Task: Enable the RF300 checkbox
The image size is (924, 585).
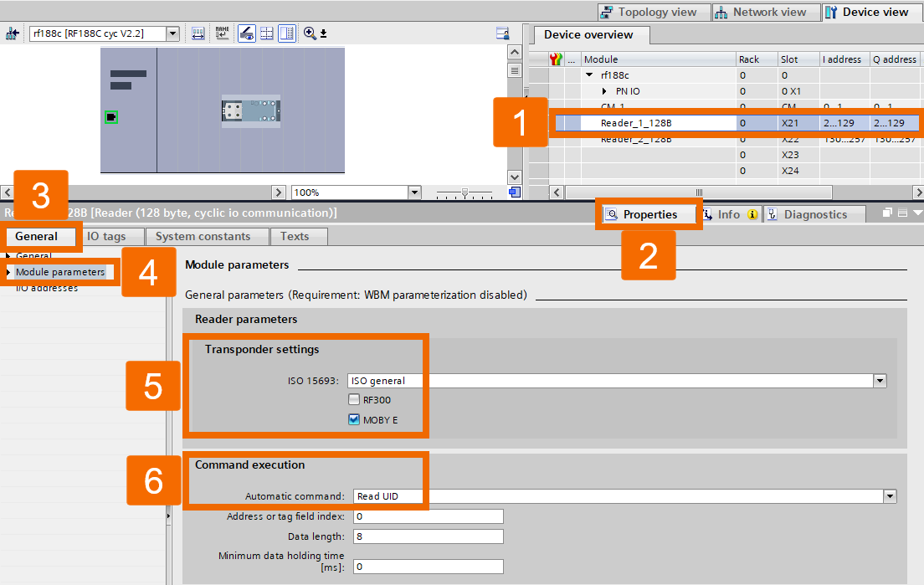Action: coord(353,400)
